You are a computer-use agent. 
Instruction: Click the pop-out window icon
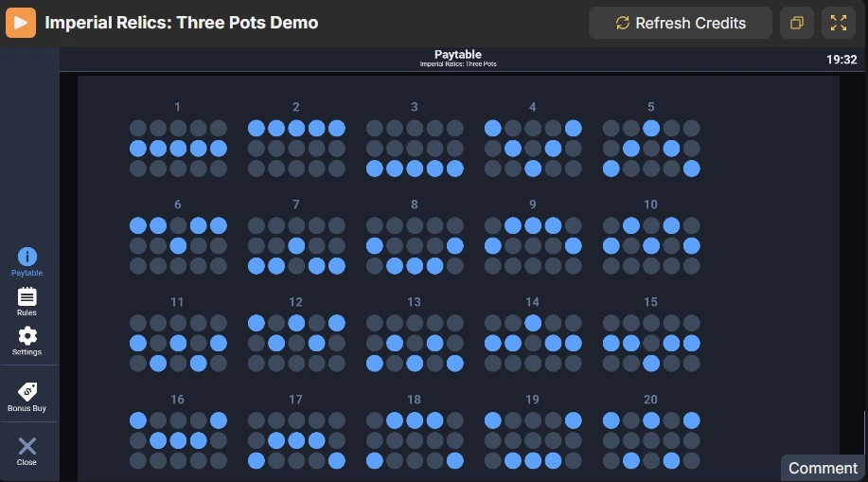pyautogui.click(x=797, y=23)
